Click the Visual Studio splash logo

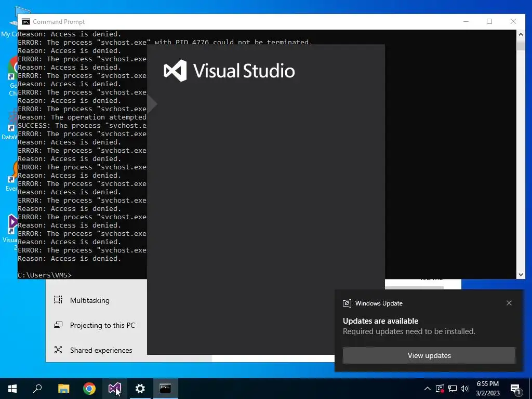pyautogui.click(x=229, y=71)
